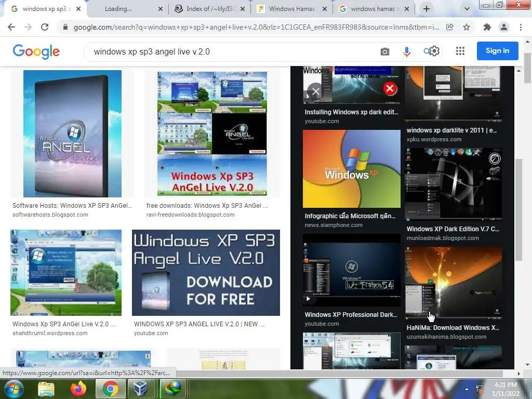Click the Google logo
Viewport: 532px width, 399px height.
(x=36, y=51)
